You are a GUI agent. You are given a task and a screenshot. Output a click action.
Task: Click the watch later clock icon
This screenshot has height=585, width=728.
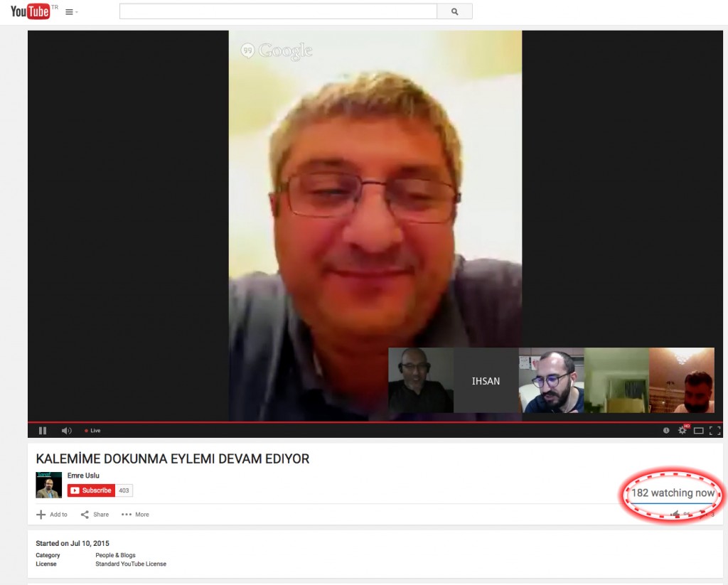coord(666,431)
